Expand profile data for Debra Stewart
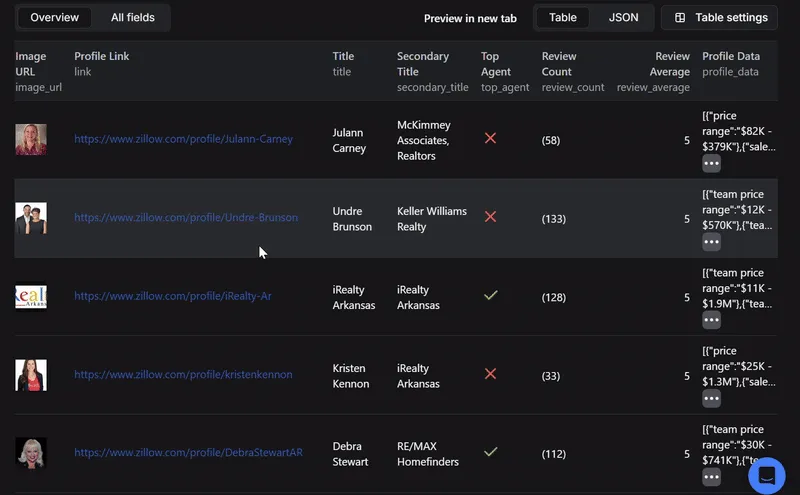The width and height of the screenshot is (800, 495). pos(711,477)
